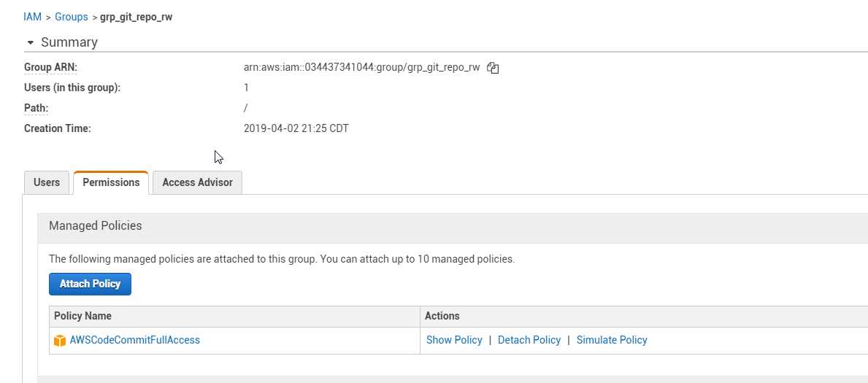Click Detach Policy for AWSCodeCommitFullAccess
The height and width of the screenshot is (383, 868).
click(x=529, y=340)
